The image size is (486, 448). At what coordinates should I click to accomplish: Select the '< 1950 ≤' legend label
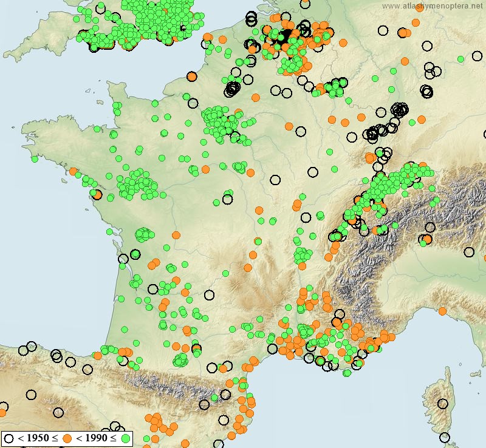click(38, 438)
